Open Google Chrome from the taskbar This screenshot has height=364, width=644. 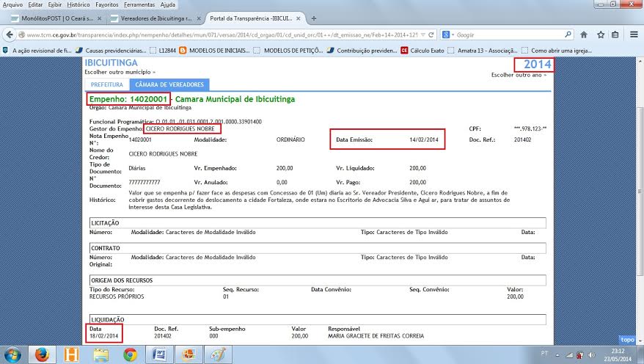(x=129, y=354)
